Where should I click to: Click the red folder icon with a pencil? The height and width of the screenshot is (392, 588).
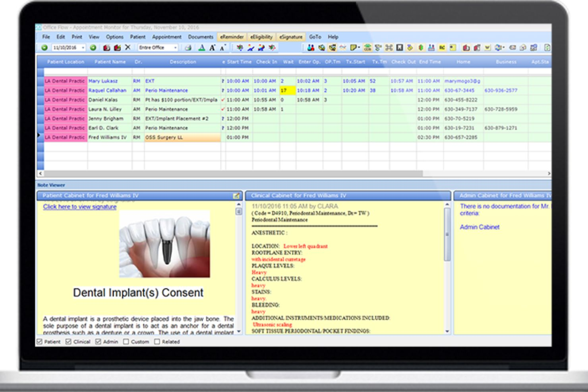(117, 48)
